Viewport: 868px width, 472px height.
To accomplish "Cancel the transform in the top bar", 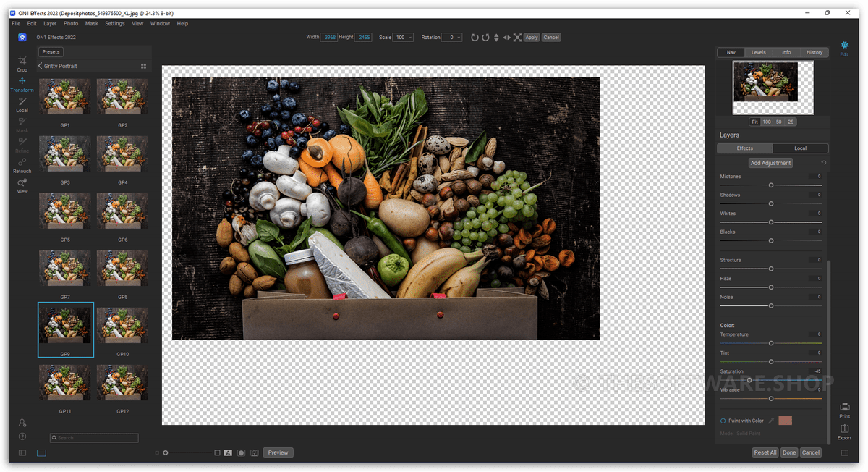I will click(x=551, y=37).
